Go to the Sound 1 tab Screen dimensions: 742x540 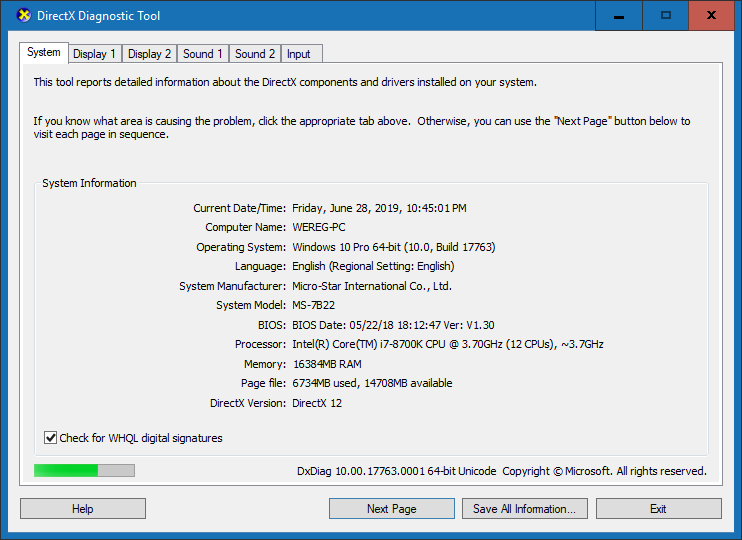203,54
